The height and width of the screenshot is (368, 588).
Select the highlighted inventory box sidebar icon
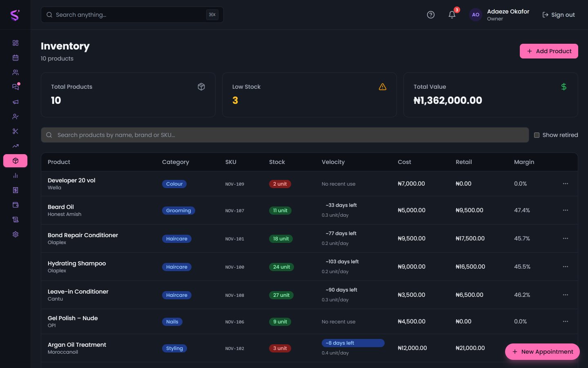(16, 161)
